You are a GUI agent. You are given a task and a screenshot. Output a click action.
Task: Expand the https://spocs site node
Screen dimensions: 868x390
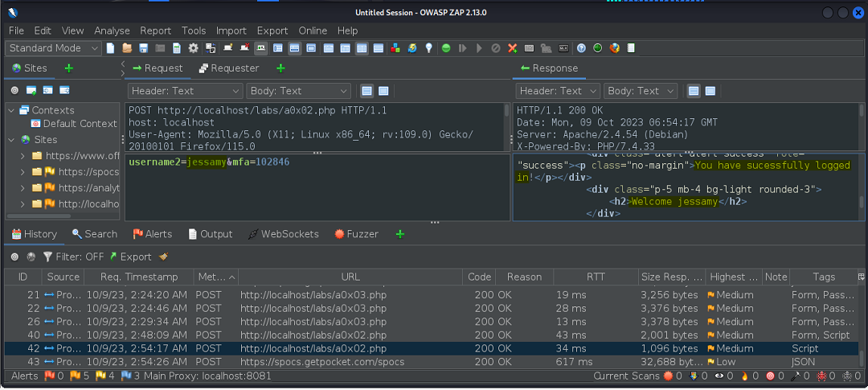coord(23,172)
